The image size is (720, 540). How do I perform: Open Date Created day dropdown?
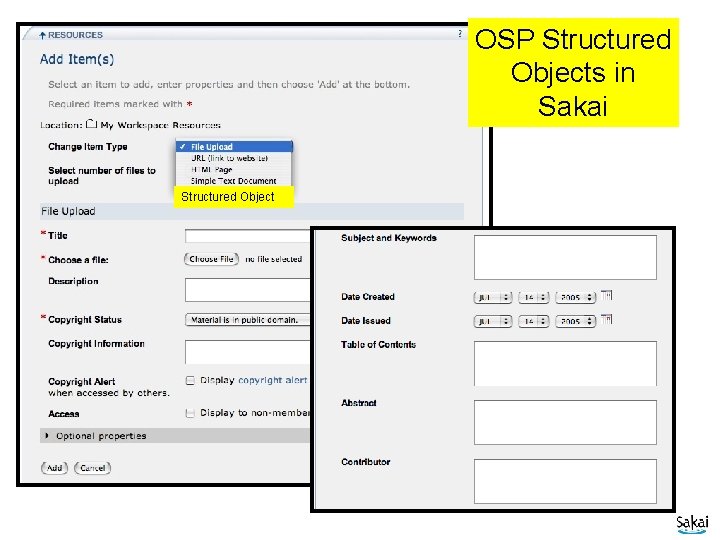pos(534,297)
